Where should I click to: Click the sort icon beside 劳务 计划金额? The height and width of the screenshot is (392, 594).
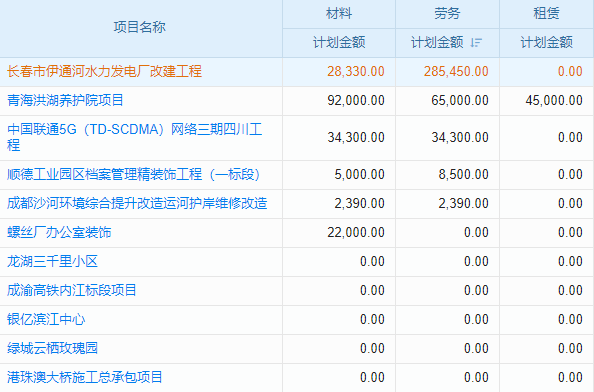(476, 42)
